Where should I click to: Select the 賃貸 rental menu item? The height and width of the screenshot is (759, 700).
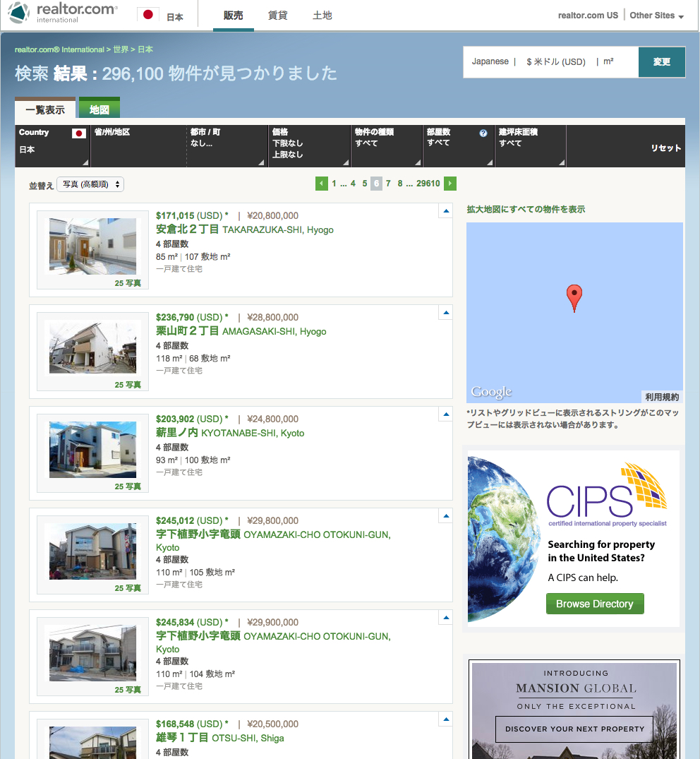point(278,16)
